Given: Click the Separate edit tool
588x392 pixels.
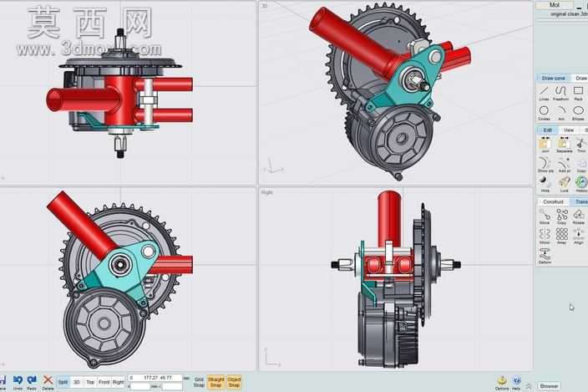Looking at the screenshot, I should (x=564, y=145).
